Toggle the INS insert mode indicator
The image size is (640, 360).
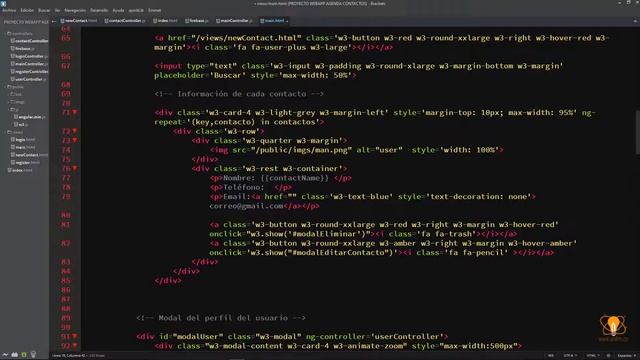tap(551, 356)
